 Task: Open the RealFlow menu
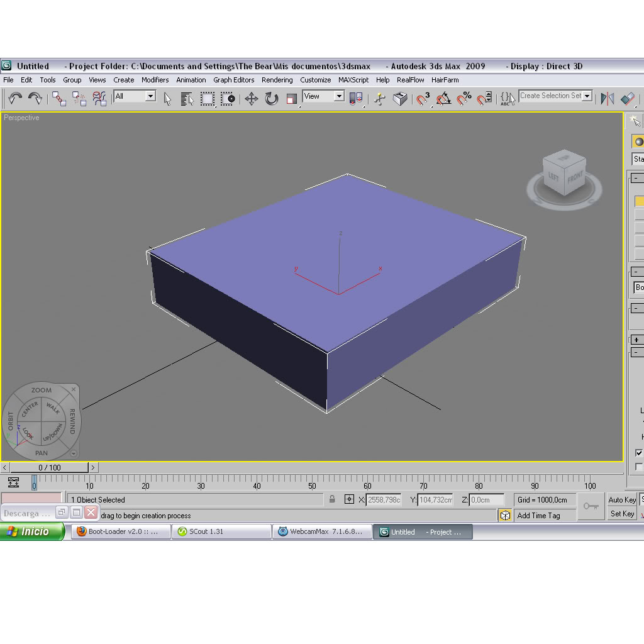point(410,80)
